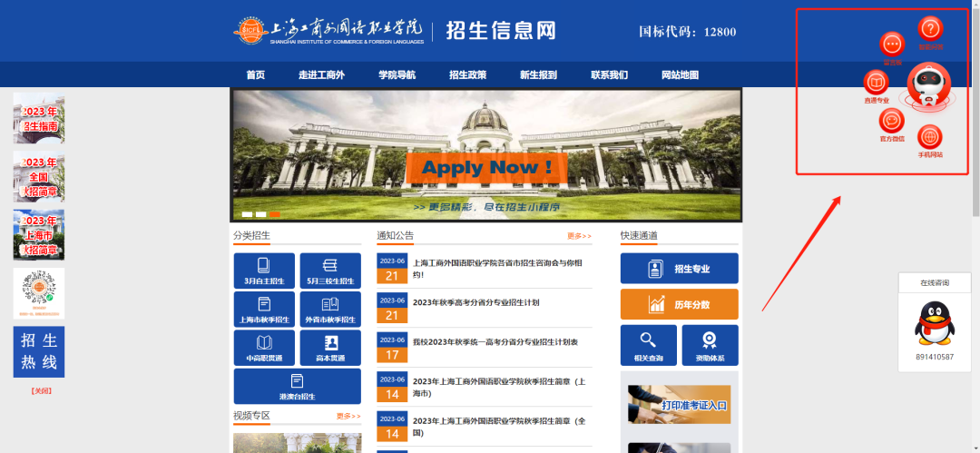980x453 pixels.
Task: Click the QQ penguin online consultation icon
Action: tap(935, 323)
